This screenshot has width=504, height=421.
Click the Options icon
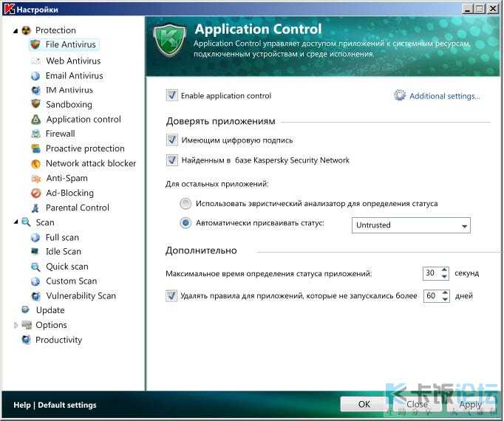[27, 325]
